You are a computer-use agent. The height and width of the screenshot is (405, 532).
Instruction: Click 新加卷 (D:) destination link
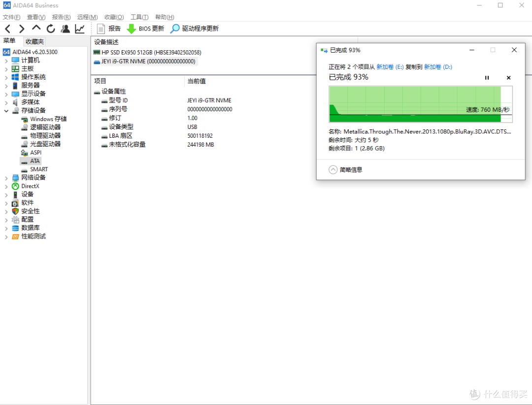tap(438, 67)
